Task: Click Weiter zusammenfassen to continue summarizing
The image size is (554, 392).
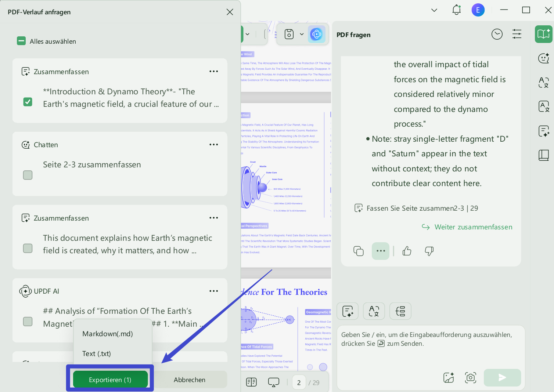Action: 473,227
